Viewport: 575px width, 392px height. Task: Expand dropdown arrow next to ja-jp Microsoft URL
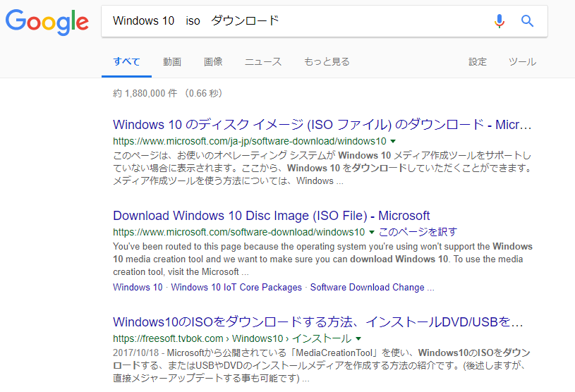(393, 142)
